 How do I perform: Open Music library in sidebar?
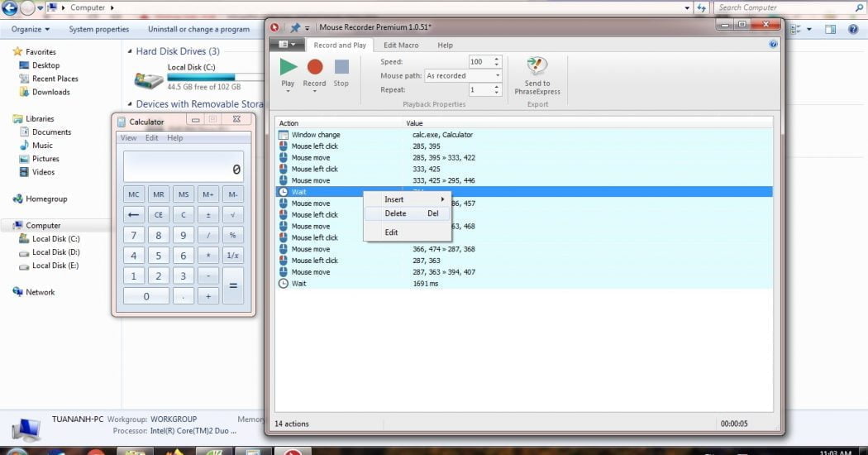[42, 146]
